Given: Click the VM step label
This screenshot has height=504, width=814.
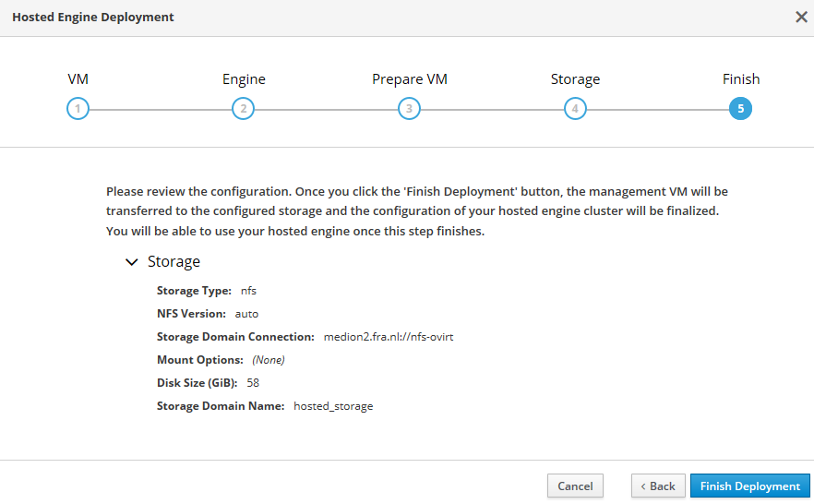Looking at the screenshot, I should coord(78,79).
